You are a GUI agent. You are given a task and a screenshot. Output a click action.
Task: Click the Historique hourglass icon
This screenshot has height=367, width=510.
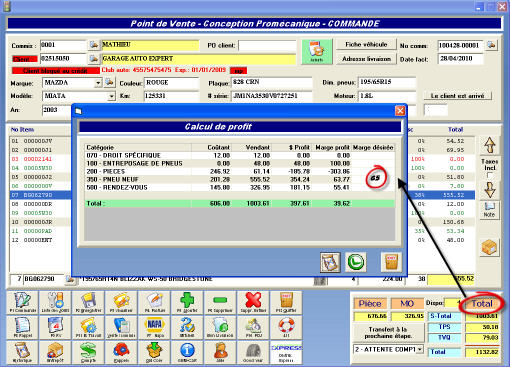tap(22, 352)
